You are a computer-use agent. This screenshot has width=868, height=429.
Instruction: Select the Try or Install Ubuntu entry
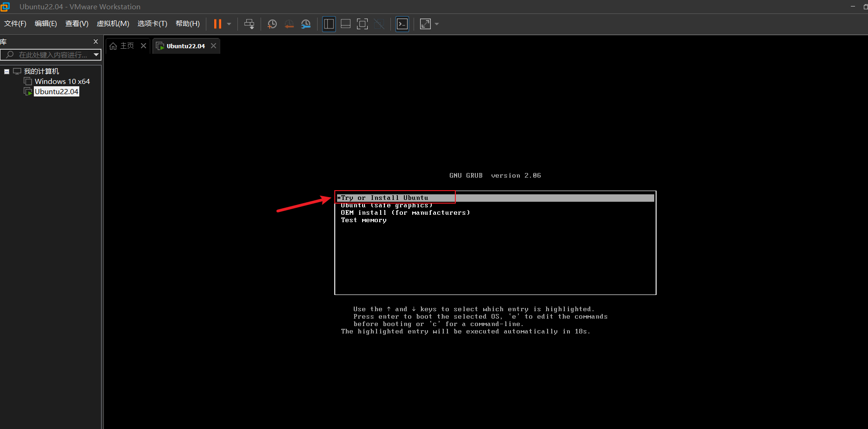pos(495,198)
